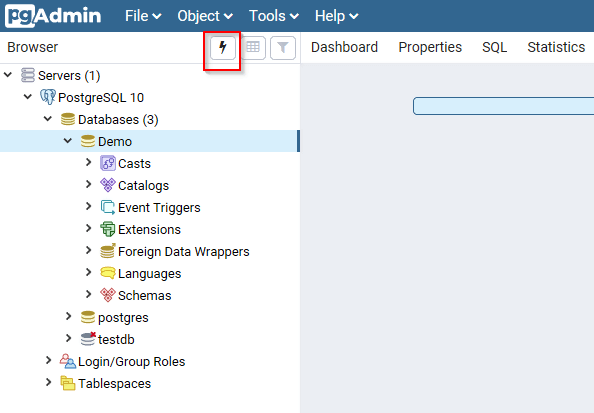Select the Extensions node icon
Viewport: 594px width, 413px height.
[x=108, y=229]
